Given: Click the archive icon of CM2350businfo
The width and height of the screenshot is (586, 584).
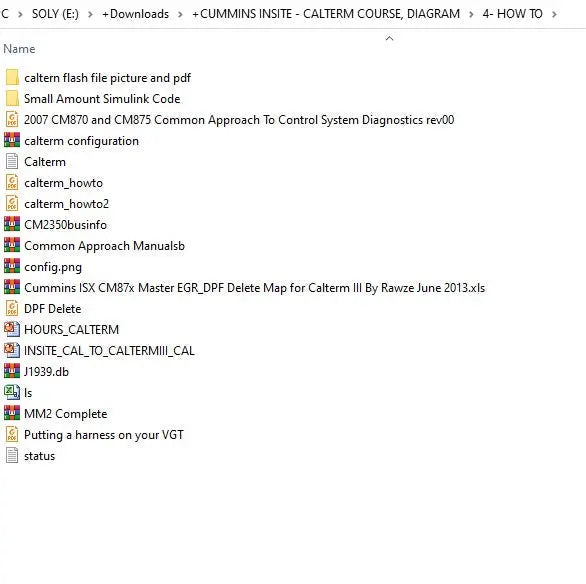Looking at the screenshot, I should coord(12,225).
